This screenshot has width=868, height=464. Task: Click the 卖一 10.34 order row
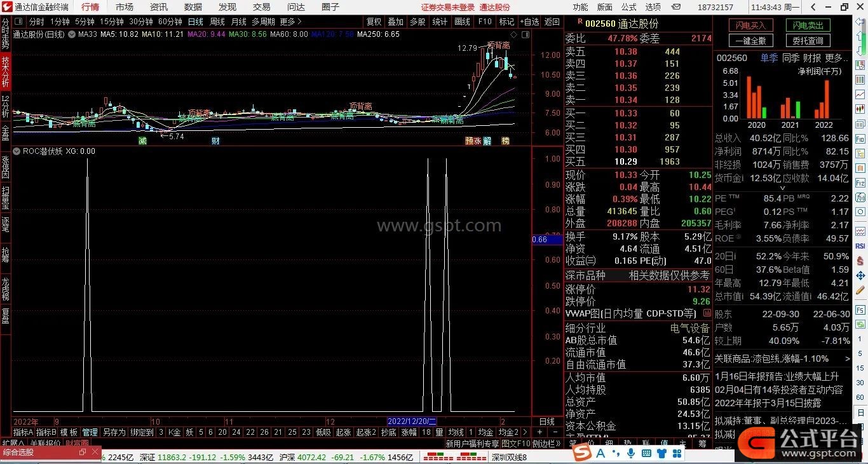point(638,100)
